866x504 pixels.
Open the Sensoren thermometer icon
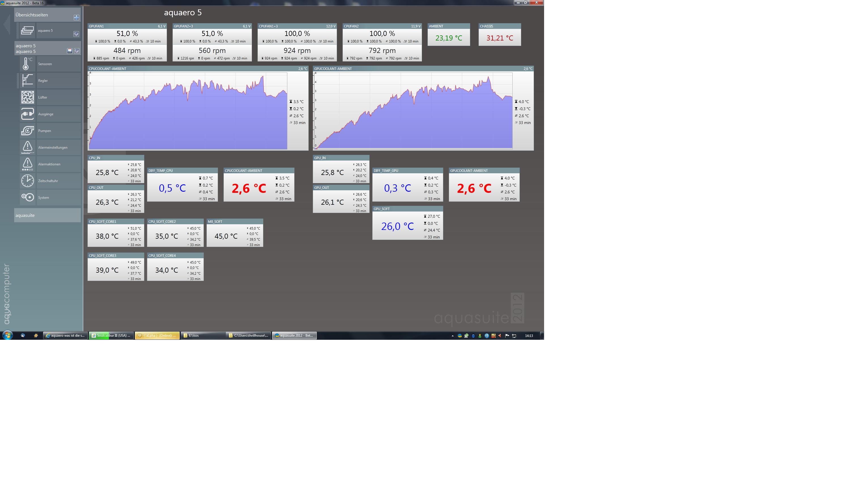point(27,64)
